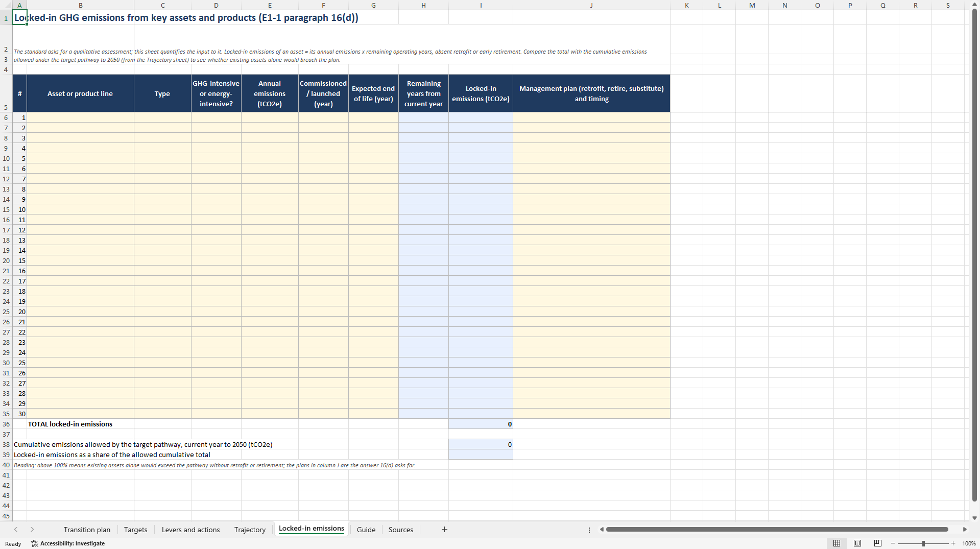Select column B header
Viewport: 980px width, 549px height.
tap(80, 5)
